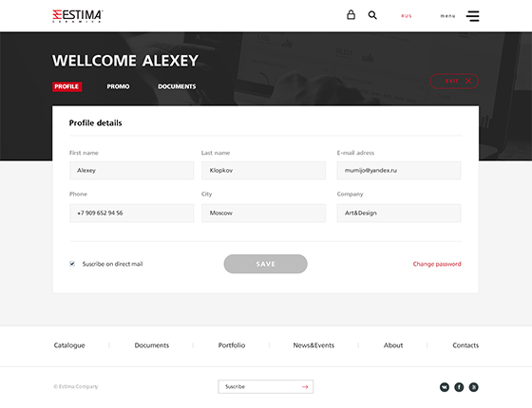532x408 pixels.
Task: Click the Save button
Action: (266, 264)
